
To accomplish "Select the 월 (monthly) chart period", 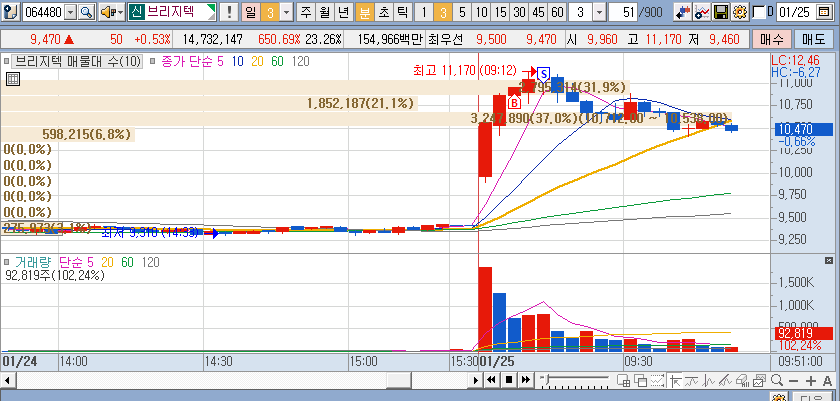I will (x=325, y=12).
